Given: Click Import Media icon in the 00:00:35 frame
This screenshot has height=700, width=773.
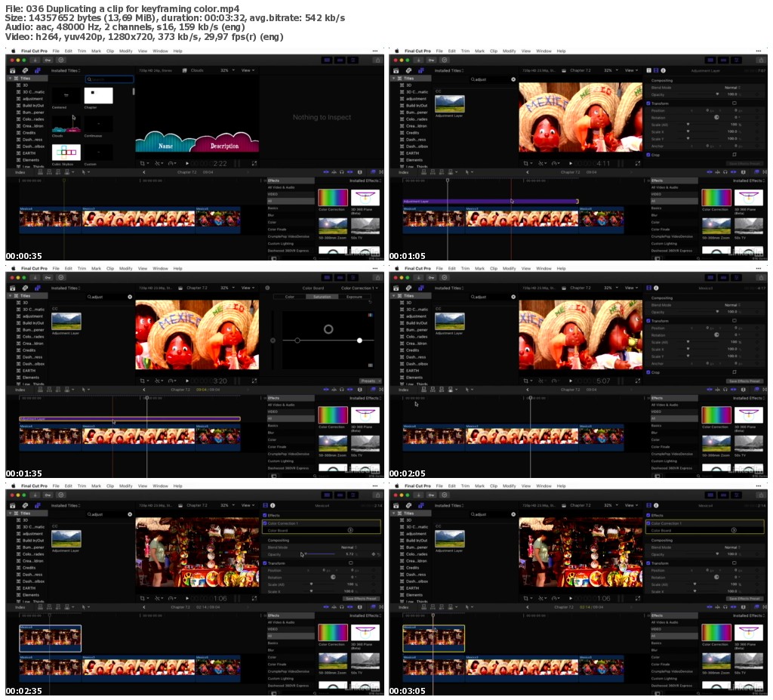Looking at the screenshot, I should pyautogui.click(x=35, y=60).
